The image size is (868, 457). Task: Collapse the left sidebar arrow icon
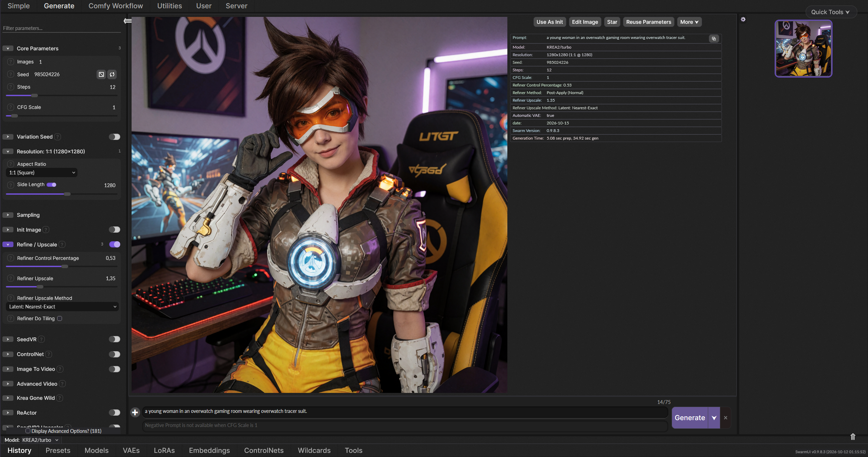(x=127, y=21)
